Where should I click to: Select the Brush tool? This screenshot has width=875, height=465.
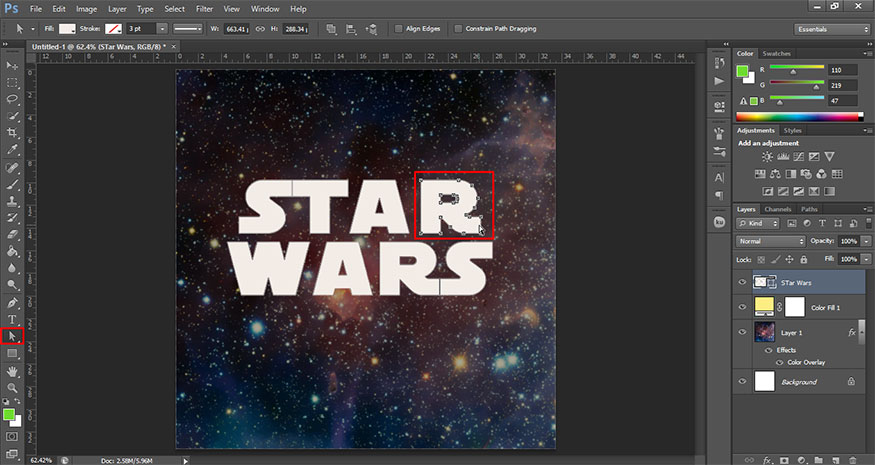[x=12, y=184]
